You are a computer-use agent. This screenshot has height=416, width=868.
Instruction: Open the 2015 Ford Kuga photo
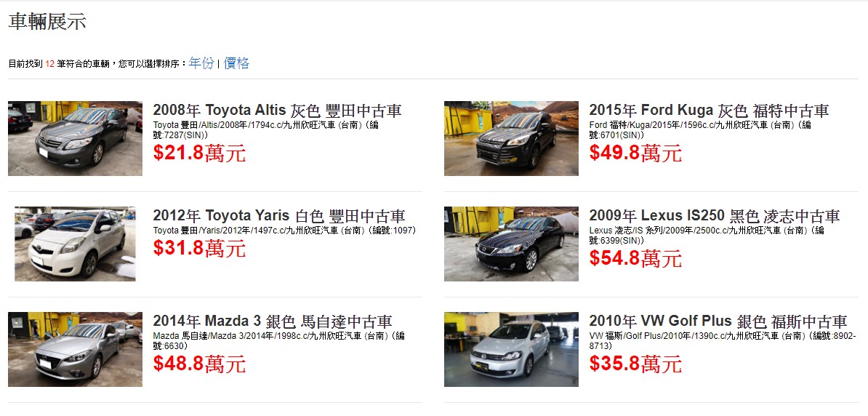pos(511,138)
